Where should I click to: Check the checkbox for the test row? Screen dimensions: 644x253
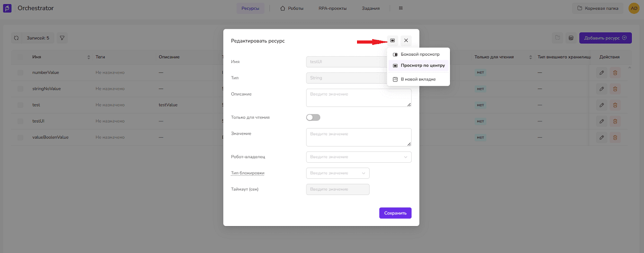click(x=20, y=105)
